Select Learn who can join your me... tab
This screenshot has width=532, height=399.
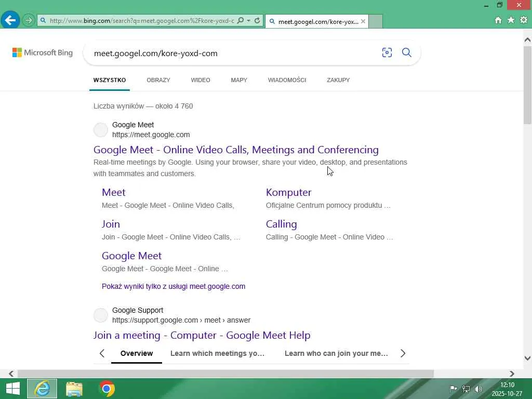coord(336,353)
